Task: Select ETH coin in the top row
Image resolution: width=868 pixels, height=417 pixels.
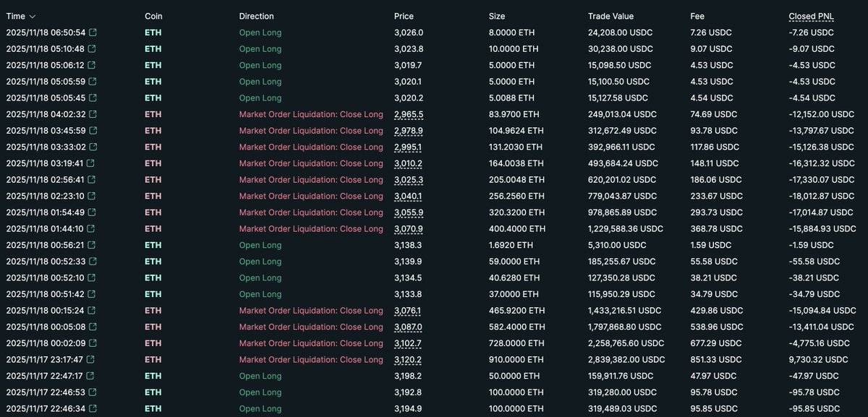Action: [153, 33]
